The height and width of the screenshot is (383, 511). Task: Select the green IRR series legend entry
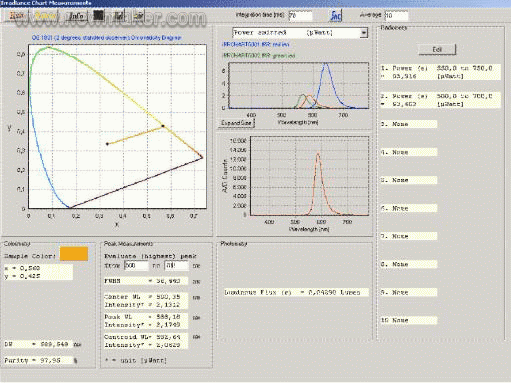pos(259,56)
